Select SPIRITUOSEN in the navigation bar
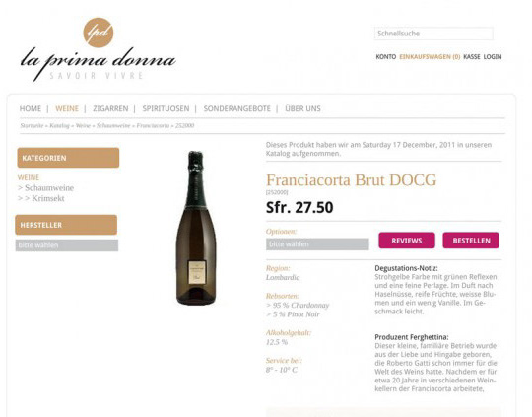Viewport: 532px width, 417px height. click(166, 108)
